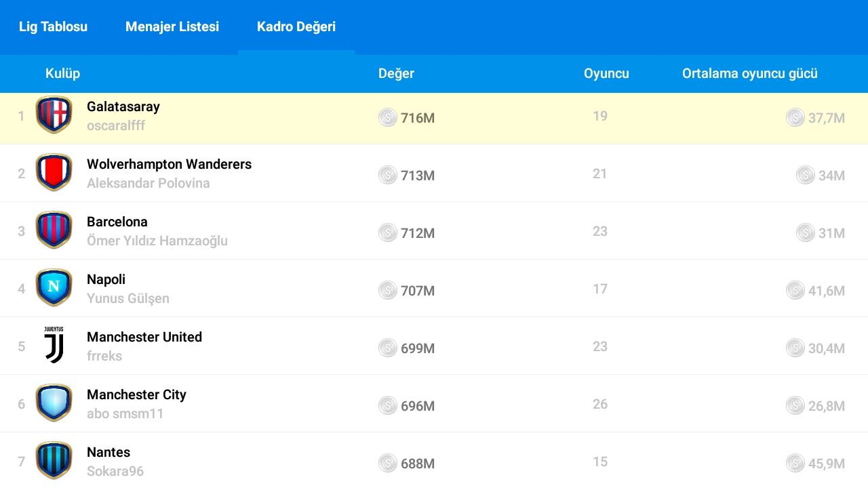Click the coin icon next to 41,6M
Screen dimensions: 868x488
[795, 290]
